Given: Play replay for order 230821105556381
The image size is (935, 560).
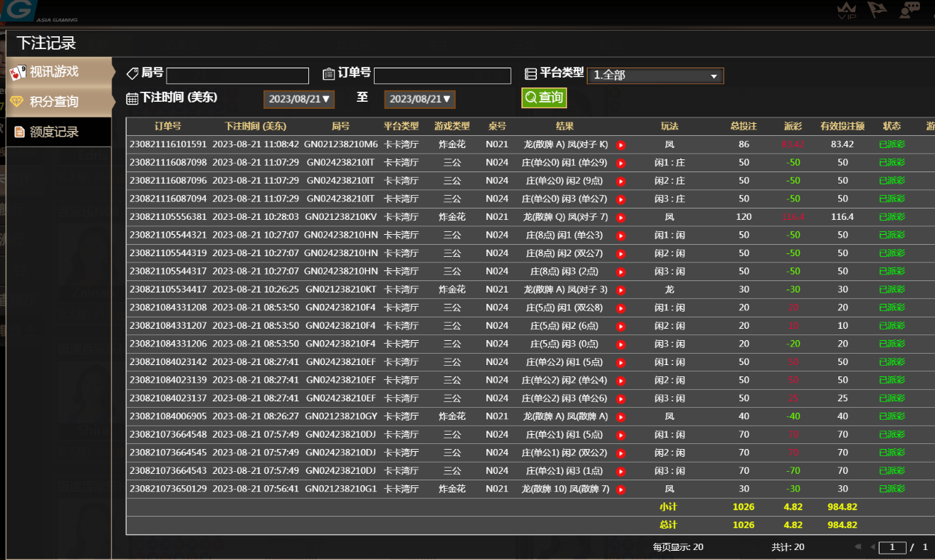Looking at the screenshot, I should [x=621, y=218].
